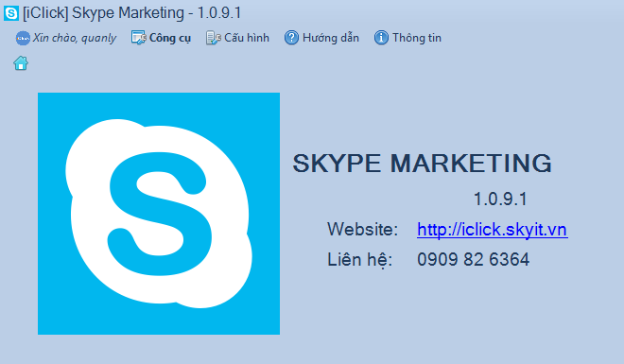Click the Cấu hình settings icon
Viewport: 624px width, 364px height.
click(x=214, y=38)
